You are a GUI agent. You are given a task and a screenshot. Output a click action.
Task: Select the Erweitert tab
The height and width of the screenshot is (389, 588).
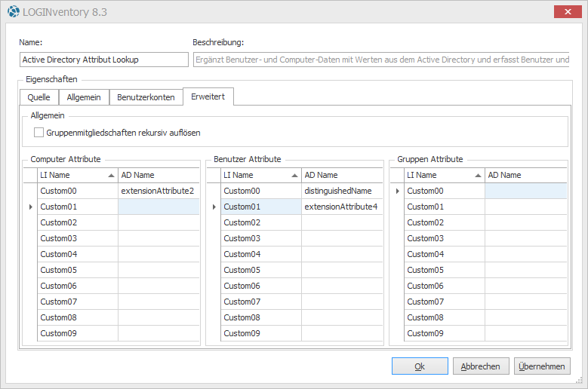point(208,96)
